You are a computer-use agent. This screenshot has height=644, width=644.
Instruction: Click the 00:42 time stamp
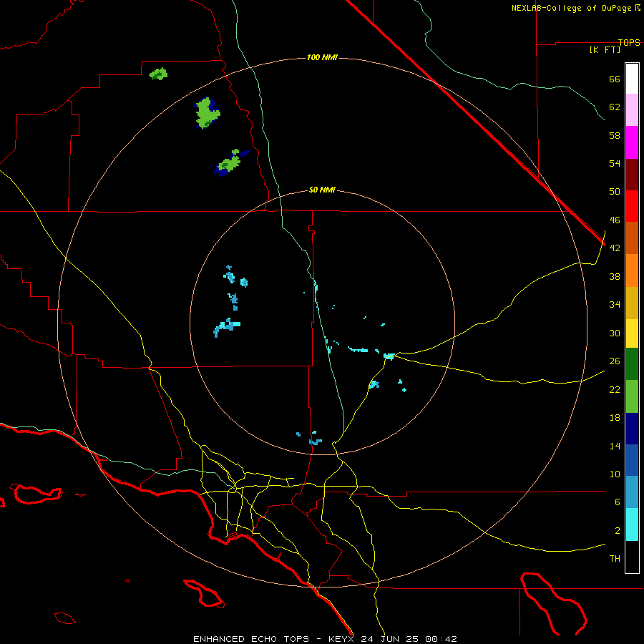tap(441, 639)
